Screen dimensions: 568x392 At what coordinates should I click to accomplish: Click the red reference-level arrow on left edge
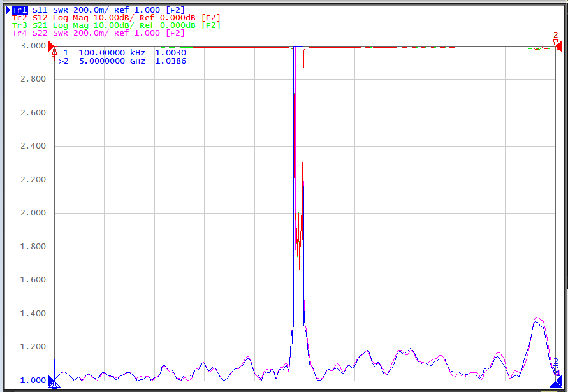[51, 47]
